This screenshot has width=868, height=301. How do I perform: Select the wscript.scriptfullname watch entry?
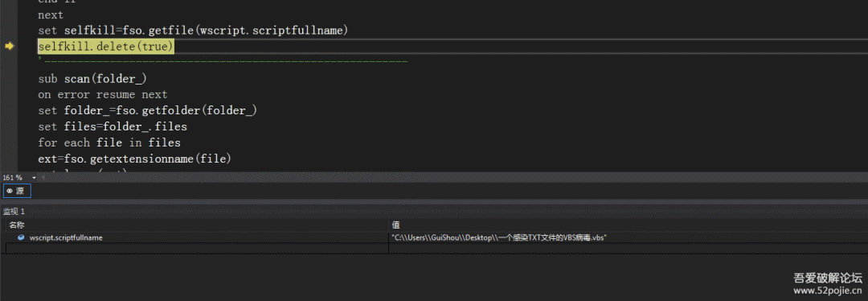pyautogui.click(x=66, y=237)
